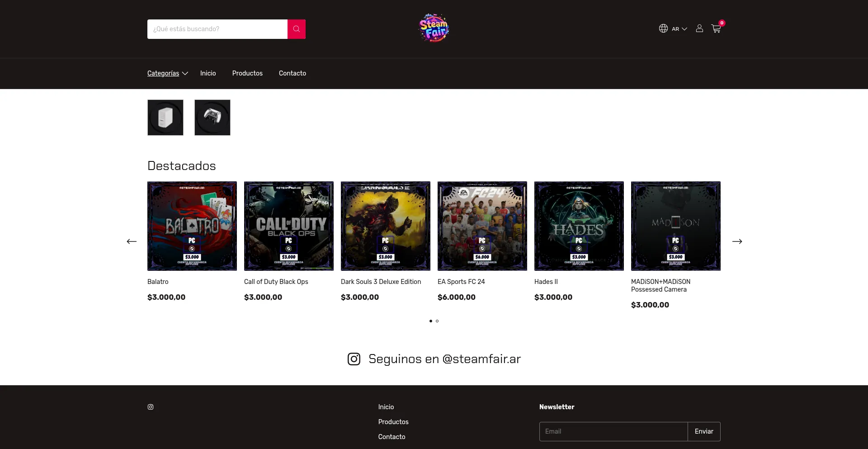
Task: Select the first carousel pagination dot
Action: click(x=431, y=321)
